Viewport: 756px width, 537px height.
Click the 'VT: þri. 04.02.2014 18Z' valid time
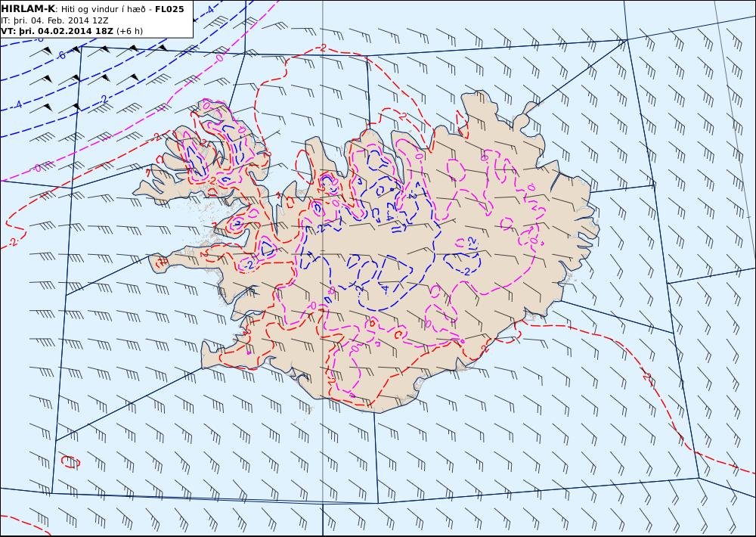pyautogui.click(x=57, y=31)
